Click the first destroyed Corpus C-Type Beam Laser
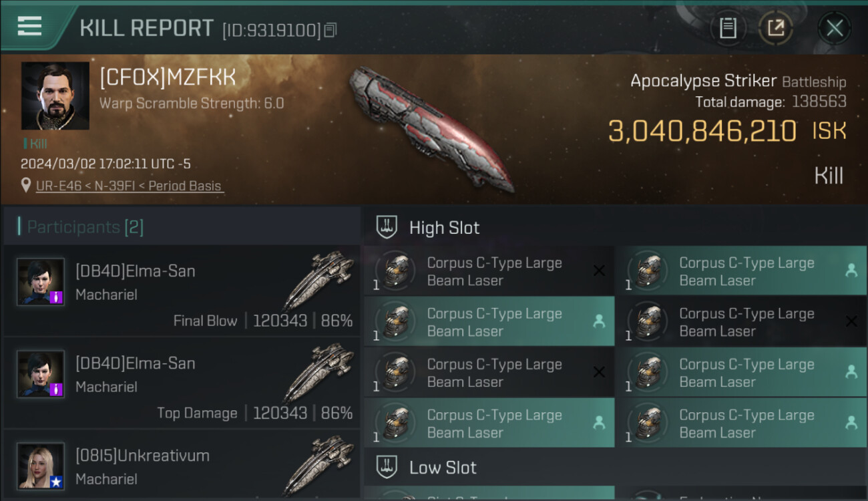 (x=489, y=271)
